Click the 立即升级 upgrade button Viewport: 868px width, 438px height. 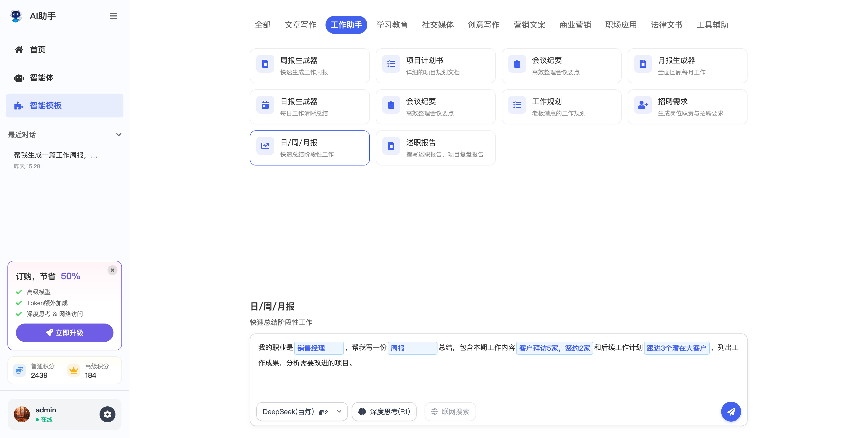point(65,333)
